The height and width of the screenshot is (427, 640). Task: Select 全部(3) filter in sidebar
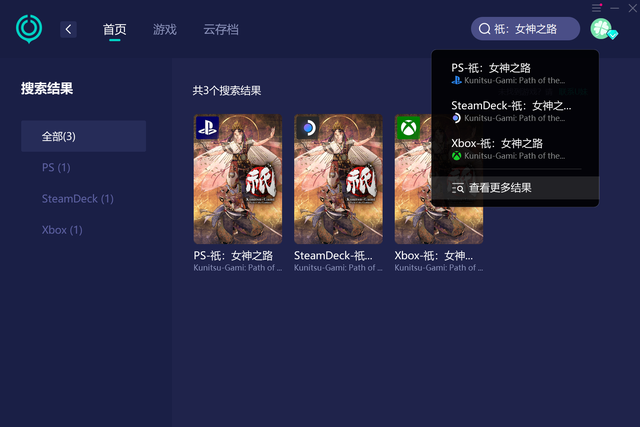(84, 136)
